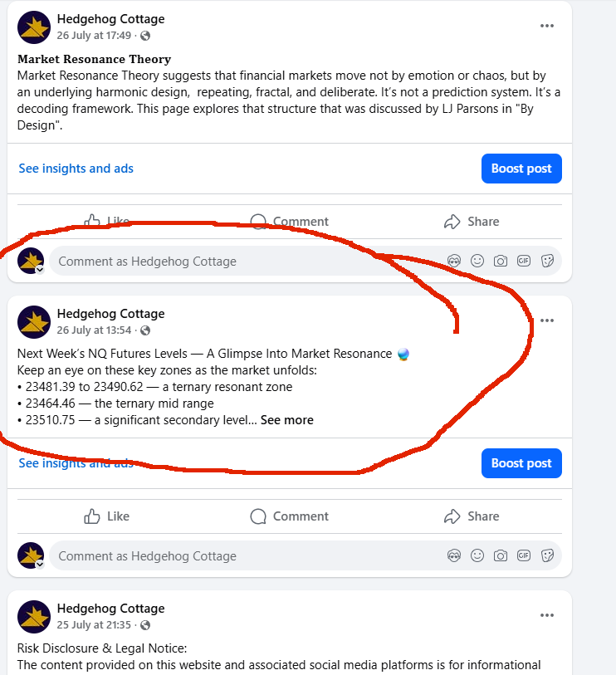Screen dimensions: 616x675
Task: Expand NQ Futures post with See more
Action: coord(287,420)
